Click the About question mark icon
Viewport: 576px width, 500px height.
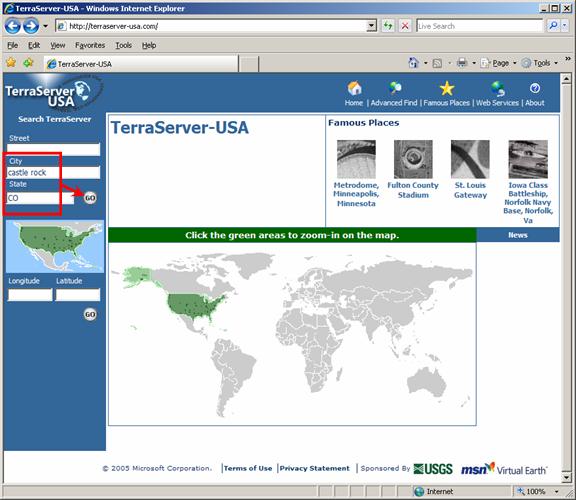[534, 88]
